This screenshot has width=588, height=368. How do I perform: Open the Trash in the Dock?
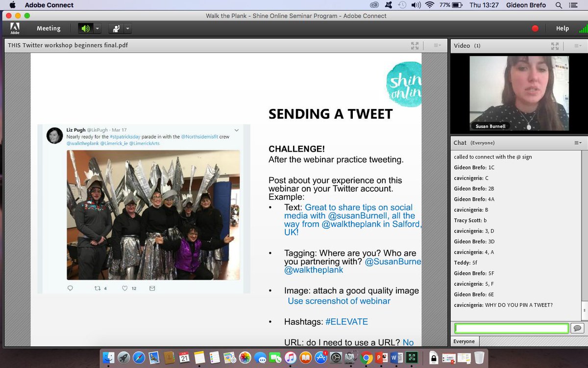479,357
